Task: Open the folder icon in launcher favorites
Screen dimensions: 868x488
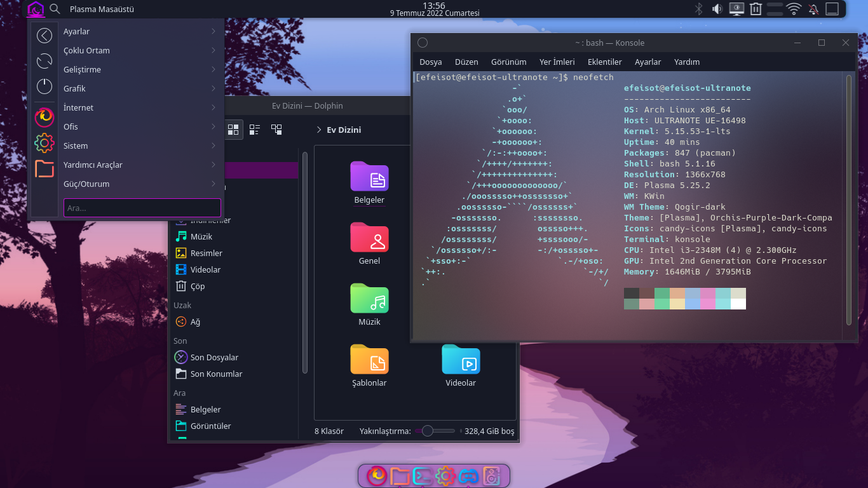Action: [44, 168]
